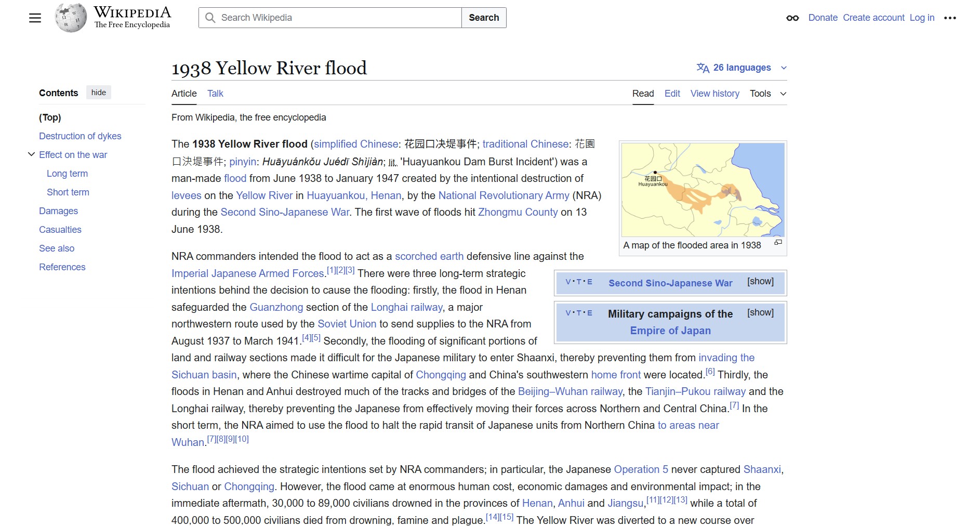Click the Second Sino-Japanese War navbox title

[x=670, y=283]
